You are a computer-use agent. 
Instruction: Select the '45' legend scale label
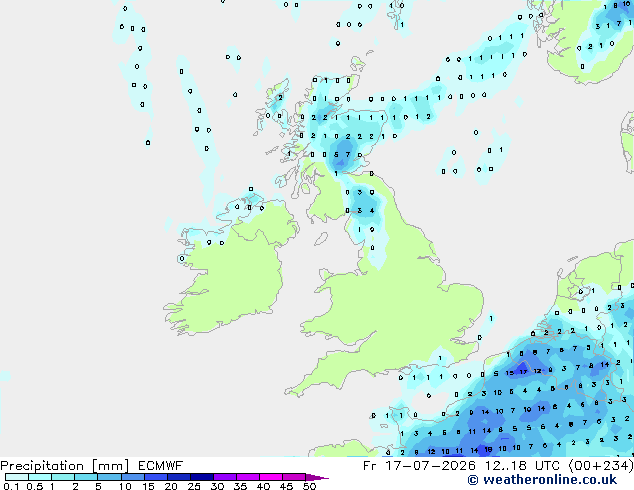286,486
